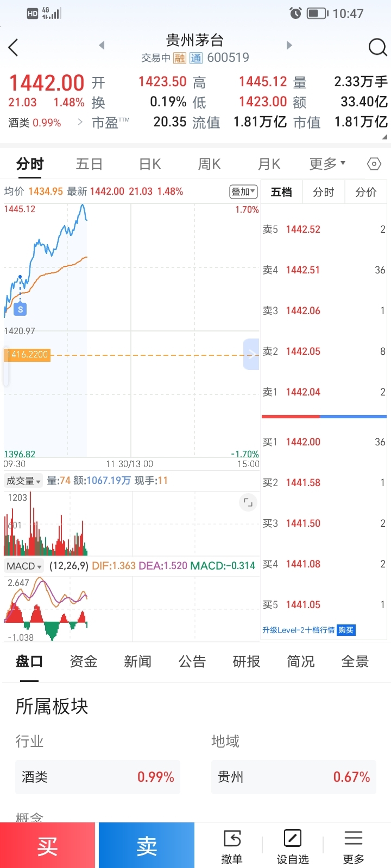Open the 简况 company profile tab
The image size is (391, 868).
[x=301, y=661]
